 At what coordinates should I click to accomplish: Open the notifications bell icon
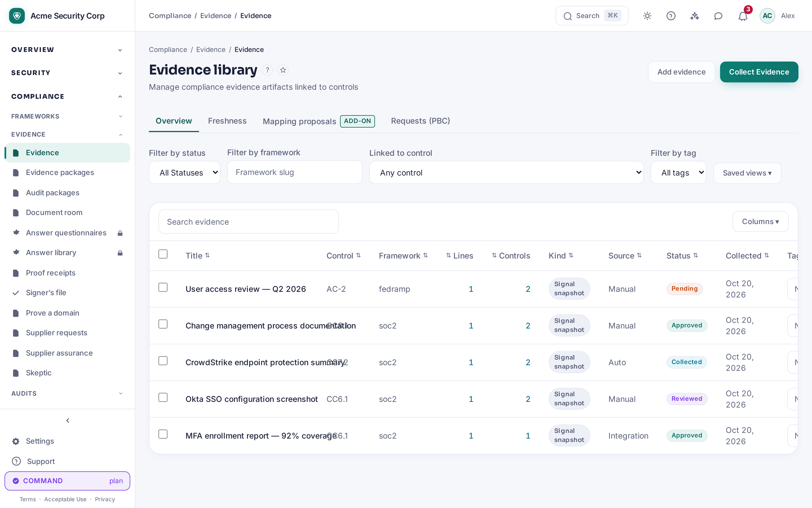(743, 16)
